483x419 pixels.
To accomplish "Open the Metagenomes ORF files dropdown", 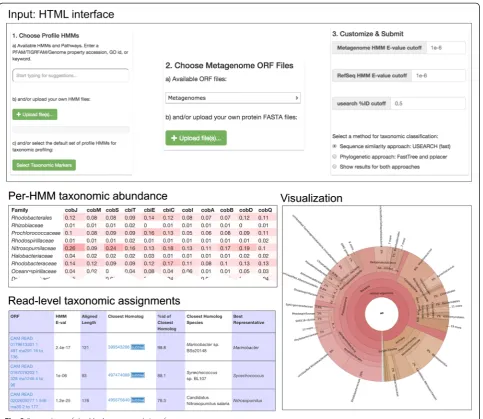I will [x=233, y=98].
